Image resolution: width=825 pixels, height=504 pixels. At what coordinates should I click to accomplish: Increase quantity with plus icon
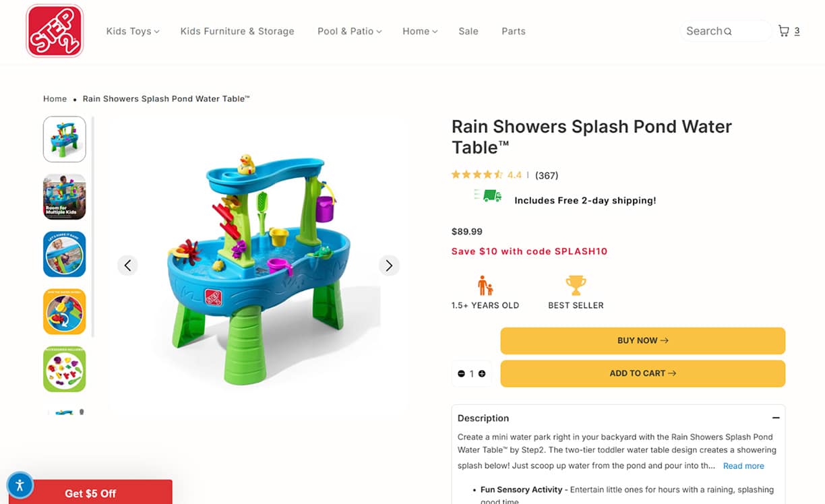pyautogui.click(x=482, y=373)
